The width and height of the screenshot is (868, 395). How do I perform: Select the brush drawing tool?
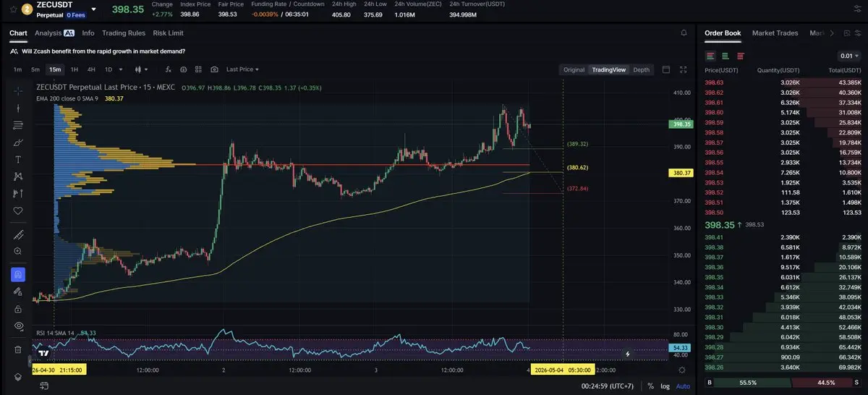(x=18, y=143)
